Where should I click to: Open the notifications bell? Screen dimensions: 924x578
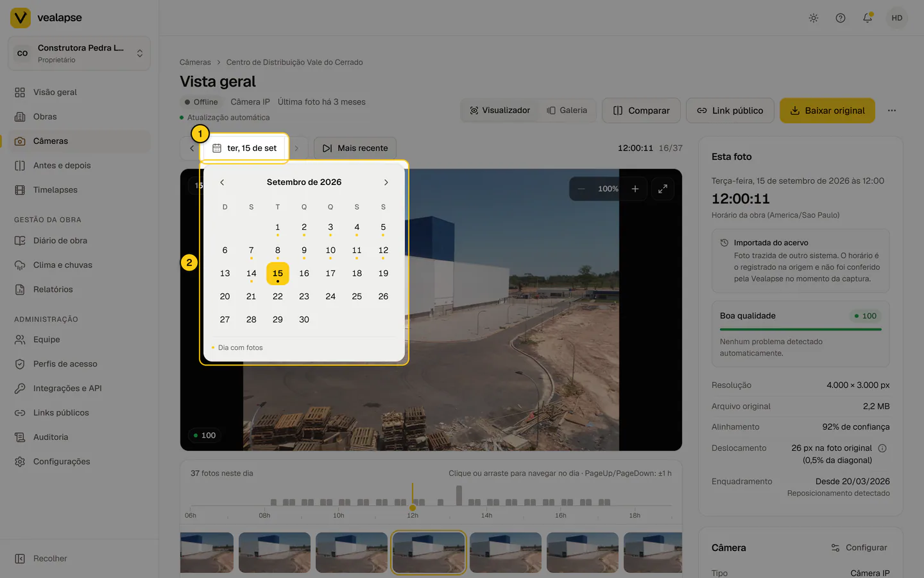click(867, 18)
